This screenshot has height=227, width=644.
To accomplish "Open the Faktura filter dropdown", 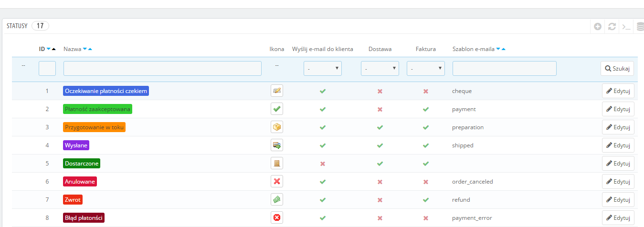I will tap(426, 69).
